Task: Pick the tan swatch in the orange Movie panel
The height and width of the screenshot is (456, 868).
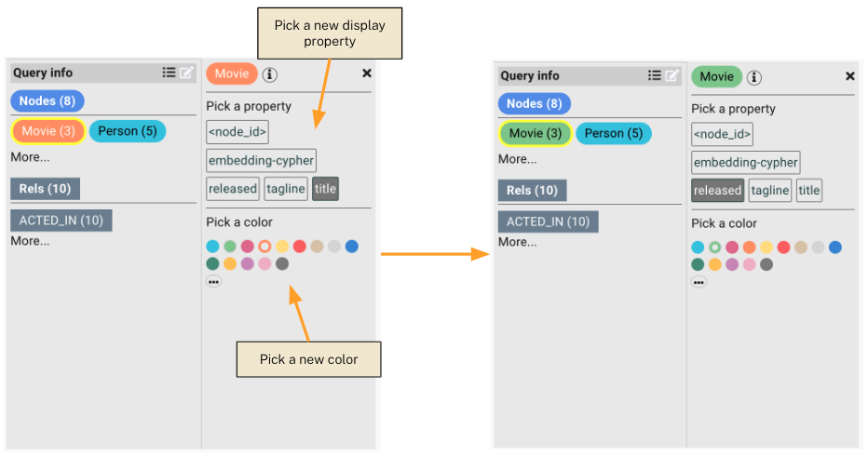Action: [x=317, y=247]
